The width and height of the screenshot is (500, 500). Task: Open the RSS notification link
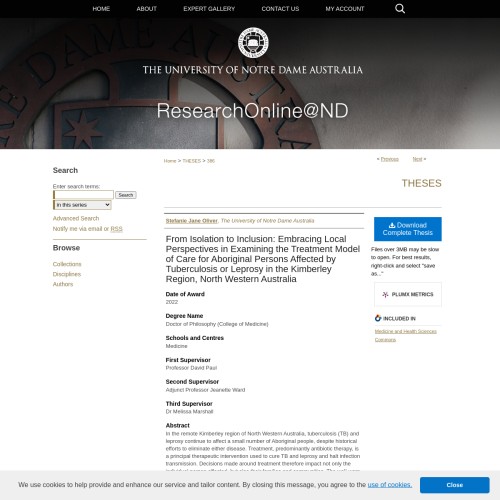click(x=116, y=229)
